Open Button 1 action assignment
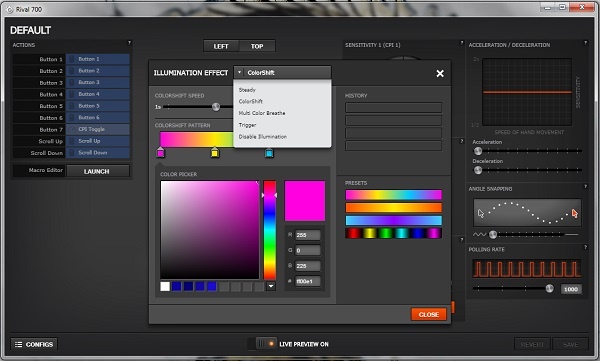Screen dimensions: 600x361 point(98,59)
